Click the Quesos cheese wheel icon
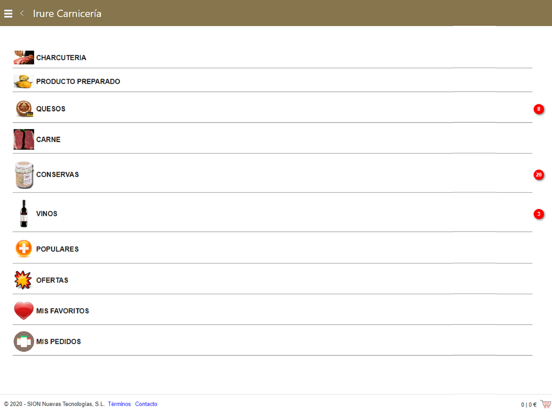Screen dimensions: 552x414 [24, 109]
